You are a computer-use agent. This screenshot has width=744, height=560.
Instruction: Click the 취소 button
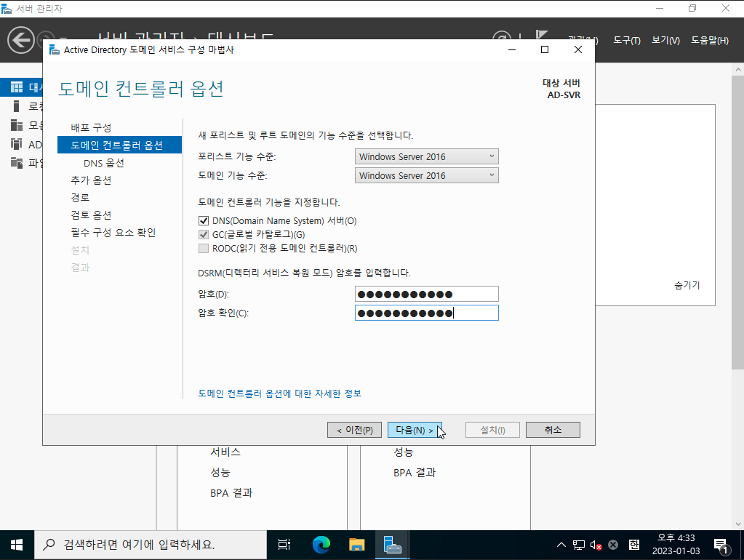pos(553,430)
